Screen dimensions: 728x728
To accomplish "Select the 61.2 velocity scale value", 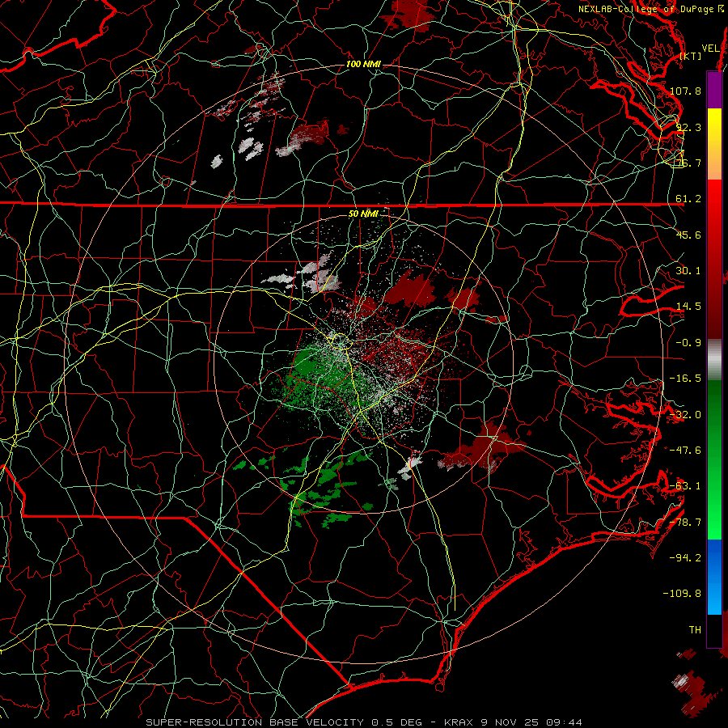I will [688, 199].
